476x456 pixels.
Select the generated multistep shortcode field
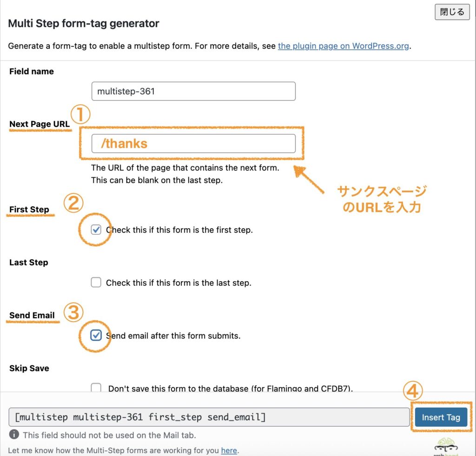(209, 417)
